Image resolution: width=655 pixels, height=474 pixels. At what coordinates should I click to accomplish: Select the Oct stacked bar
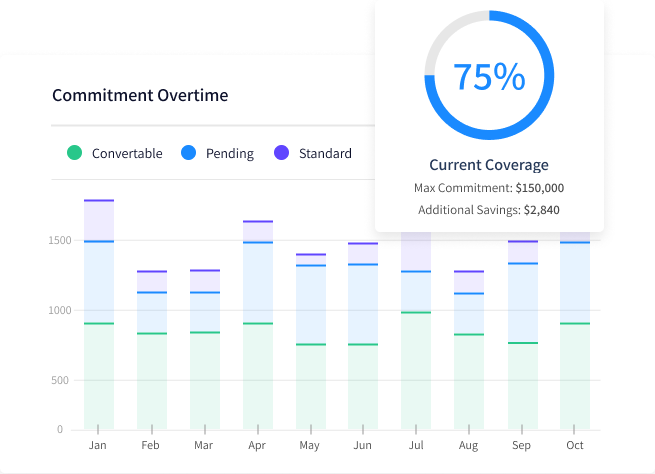pos(575,331)
